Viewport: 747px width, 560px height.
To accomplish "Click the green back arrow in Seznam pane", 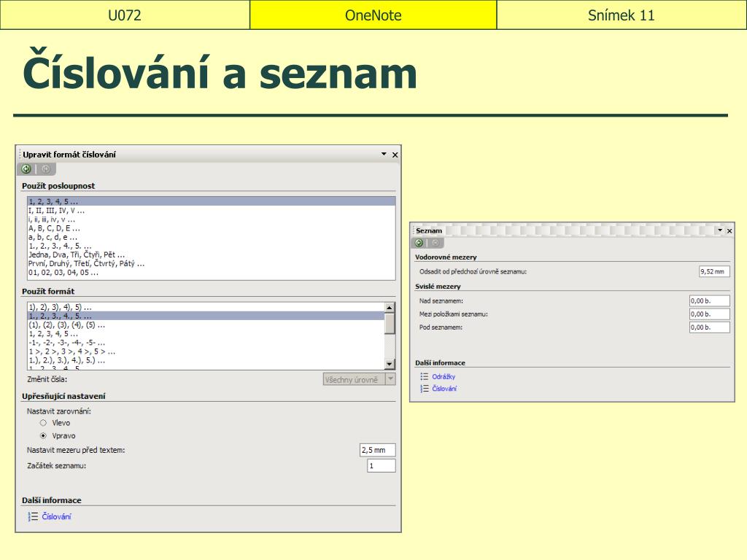I will [x=419, y=243].
